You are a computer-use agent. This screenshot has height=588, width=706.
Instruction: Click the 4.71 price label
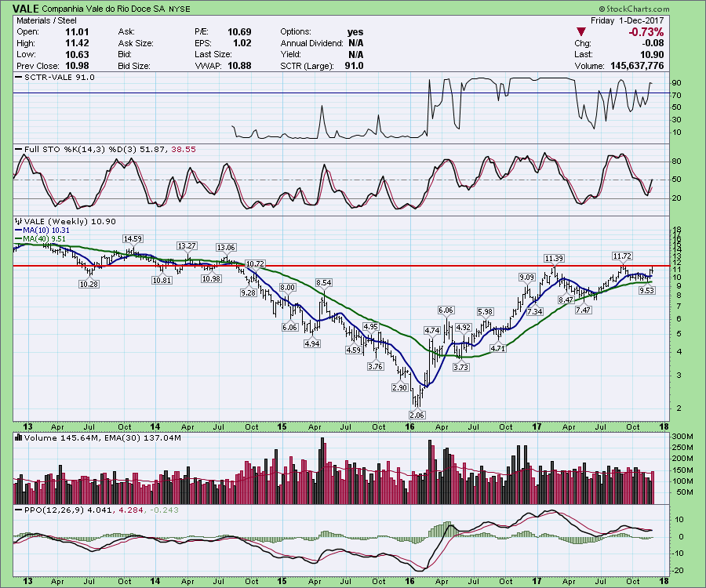point(497,348)
